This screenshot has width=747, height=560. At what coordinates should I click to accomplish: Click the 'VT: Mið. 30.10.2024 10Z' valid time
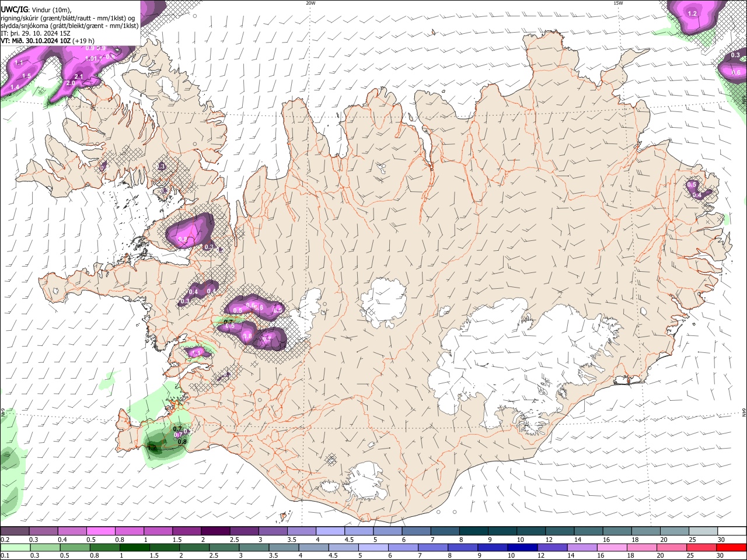(36, 41)
